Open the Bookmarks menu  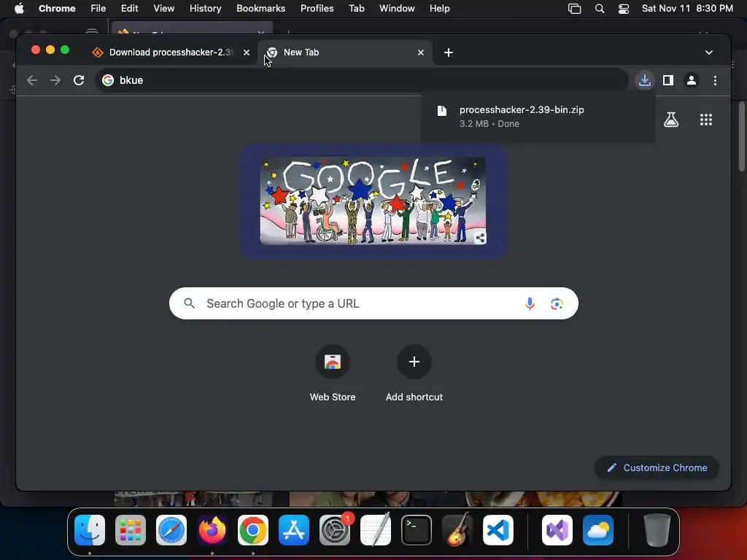pos(260,9)
